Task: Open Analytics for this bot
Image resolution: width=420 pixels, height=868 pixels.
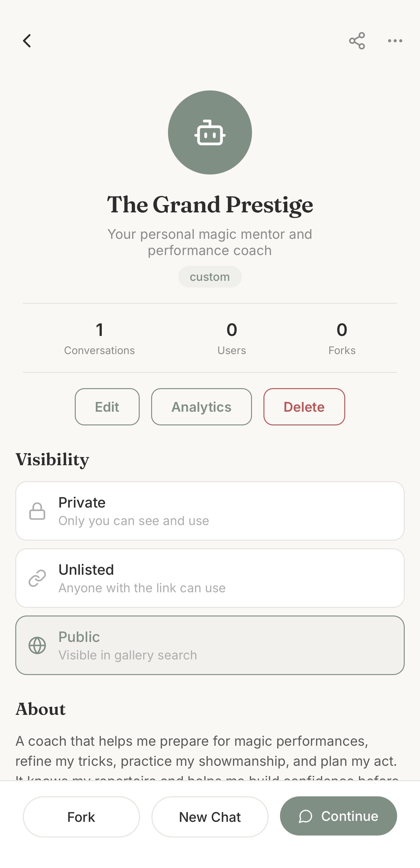Action: click(201, 407)
